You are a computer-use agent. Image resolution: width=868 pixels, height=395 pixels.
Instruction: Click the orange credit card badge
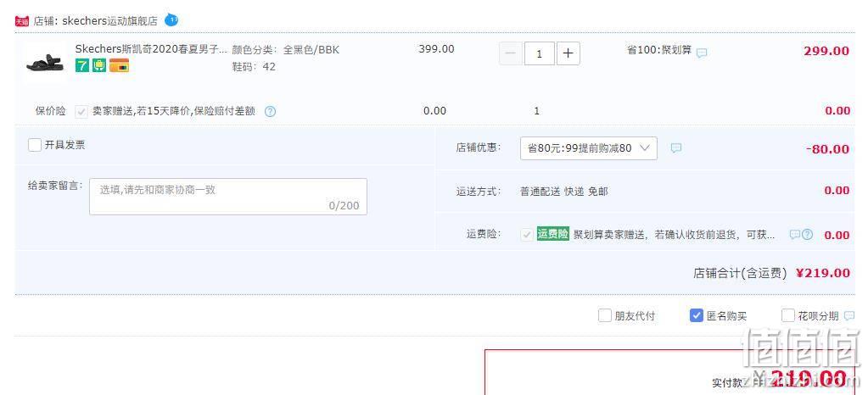pyautogui.click(x=119, y=66)
